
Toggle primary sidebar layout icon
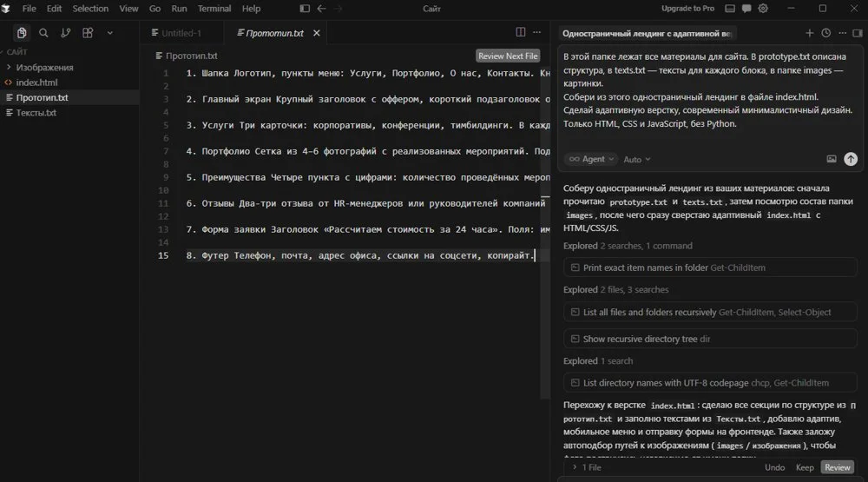point(305,9)
